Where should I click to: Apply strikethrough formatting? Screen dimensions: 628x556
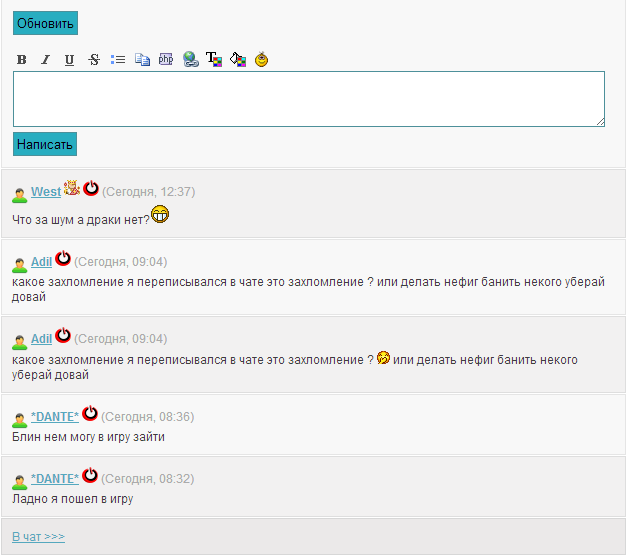pyautogui.click(x=94, y=60)
